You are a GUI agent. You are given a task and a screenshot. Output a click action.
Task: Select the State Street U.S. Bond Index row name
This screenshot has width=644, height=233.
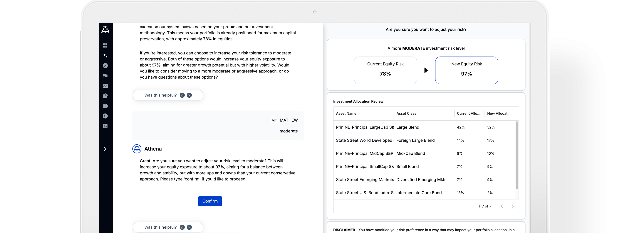365,193
